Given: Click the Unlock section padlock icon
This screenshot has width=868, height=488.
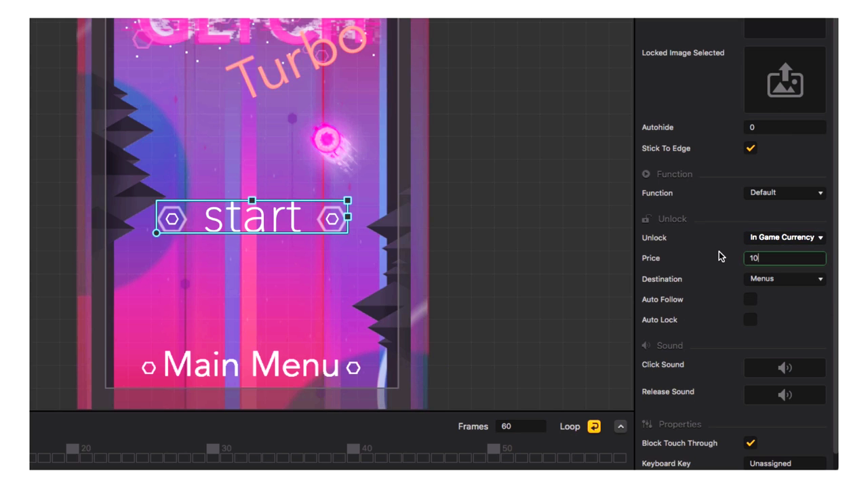Looking at the screenshot, I should (x=646, y=219).
